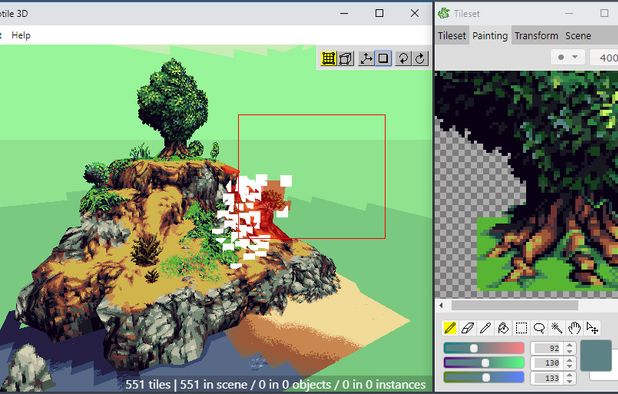Viewport: 618px width, 394px height.
Task: Click the tileset scrollbar left arrow
Action: point(441,305)
